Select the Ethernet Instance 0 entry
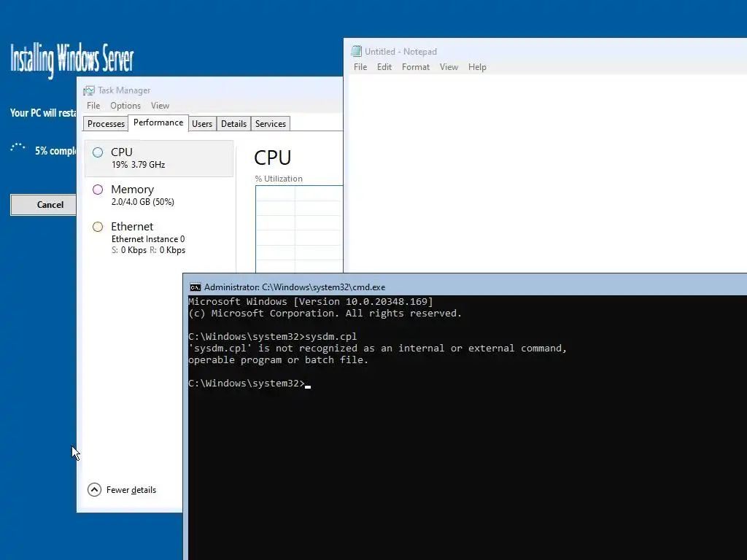The image size is (747, 560). (159, 238)
